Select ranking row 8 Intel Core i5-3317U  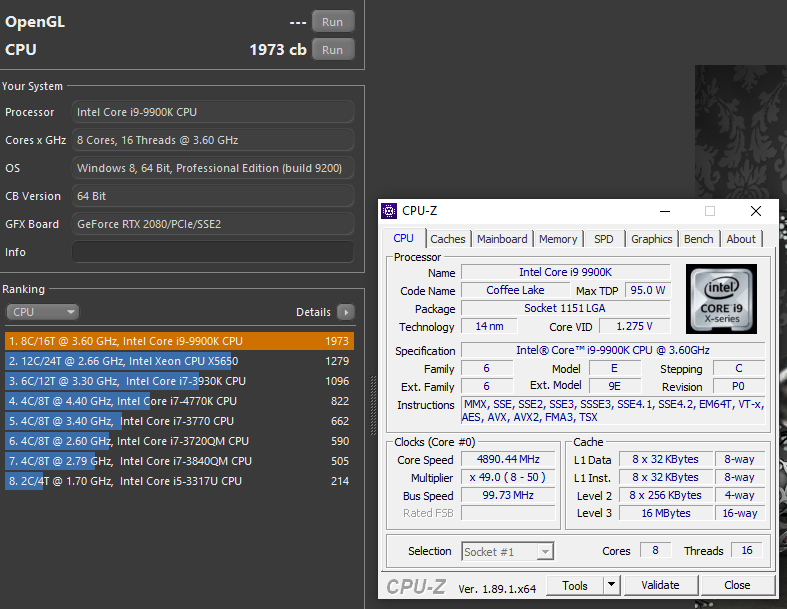pyautogui.click(x=179, y=481)
